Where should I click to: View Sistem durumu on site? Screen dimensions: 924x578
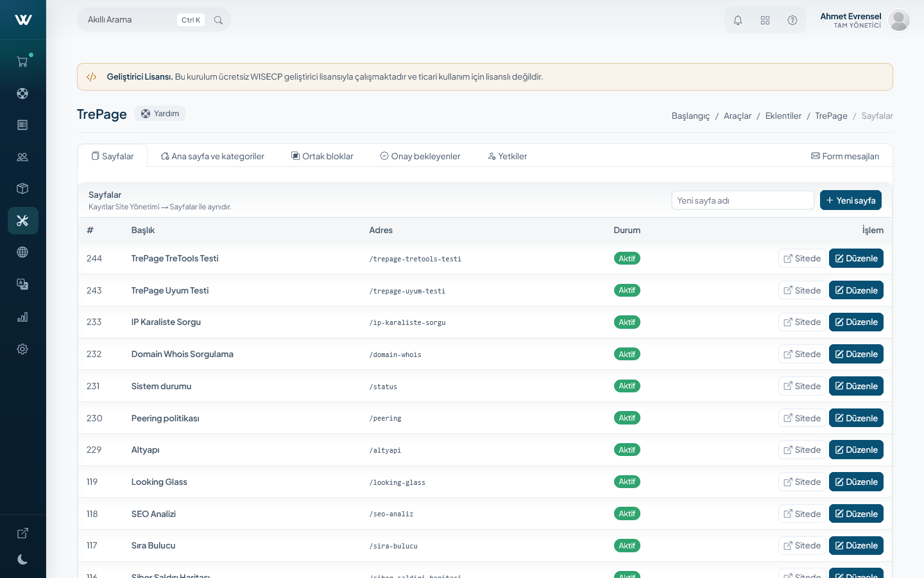click(x=802, y=386)
